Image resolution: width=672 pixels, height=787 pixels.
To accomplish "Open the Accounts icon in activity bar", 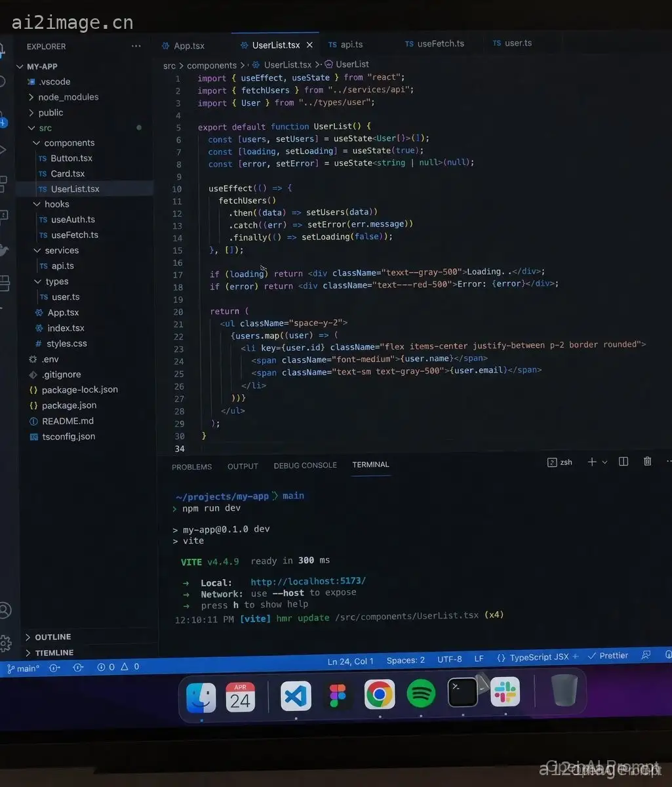I will point(5,611).
